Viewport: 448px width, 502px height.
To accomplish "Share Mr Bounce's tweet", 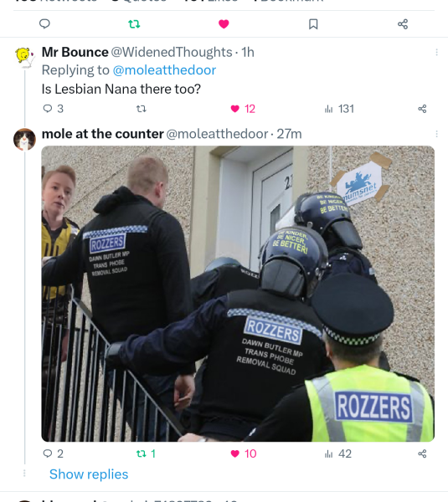I will [x=422, y=109].
